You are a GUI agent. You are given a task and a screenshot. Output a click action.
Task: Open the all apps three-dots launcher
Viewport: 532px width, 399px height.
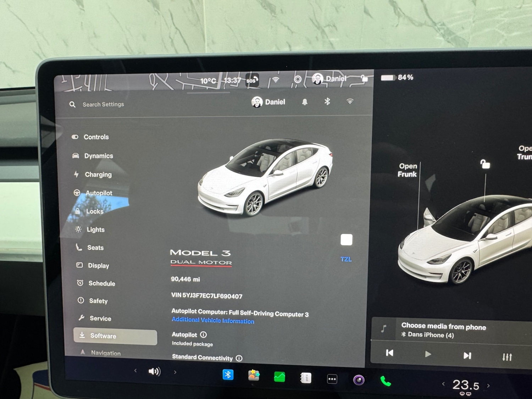point(332,379)
